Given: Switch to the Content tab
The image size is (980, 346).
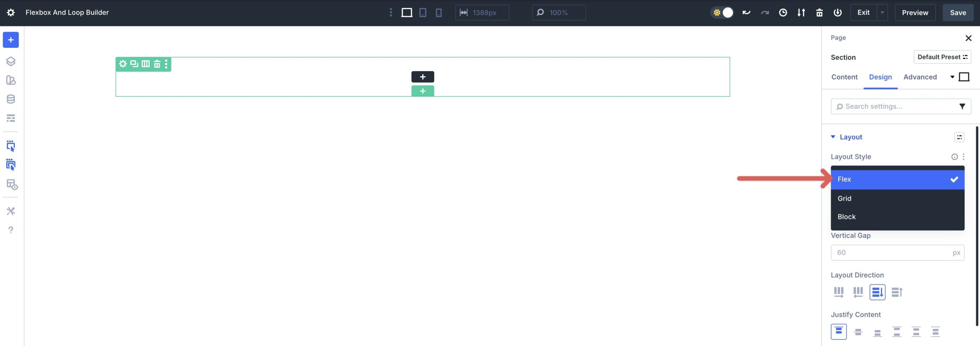Looking at the screenshot, I should [x=844, y=77].
